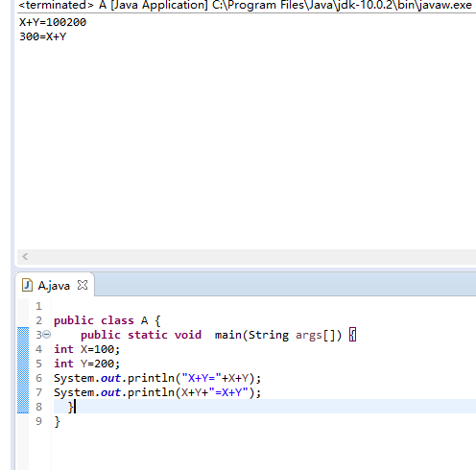This screenshot has height=470, width=476.
Task: Click the Java file icon on A.java tab
Action: click(27, 285)
